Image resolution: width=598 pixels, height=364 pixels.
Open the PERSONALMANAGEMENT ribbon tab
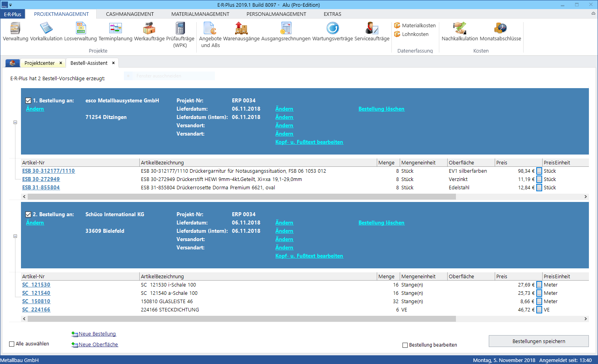[x=276, y=14]
